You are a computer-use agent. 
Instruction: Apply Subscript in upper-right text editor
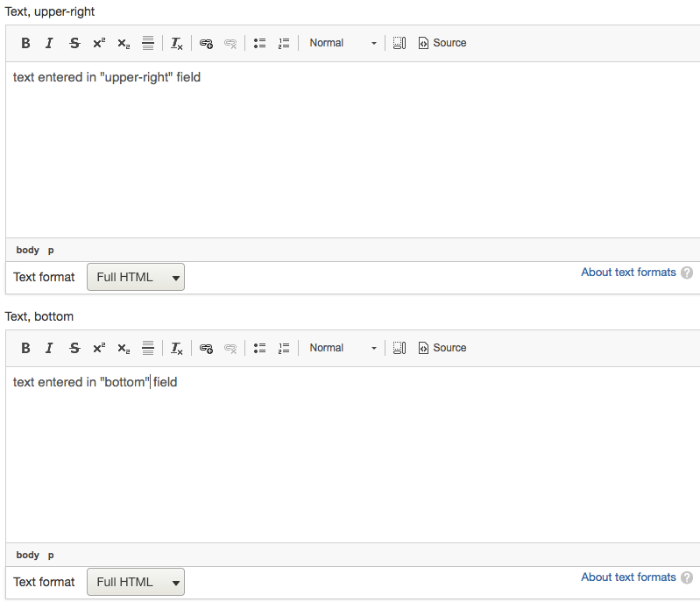(x=124, y=43)
